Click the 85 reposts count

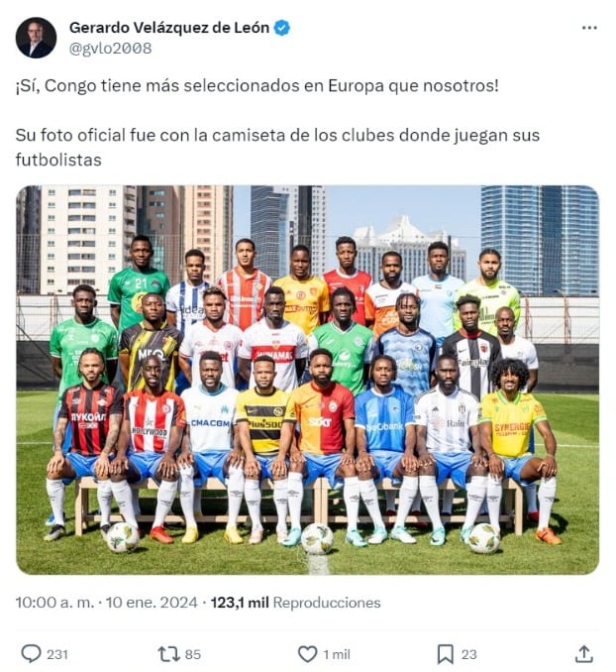point(193,654)
